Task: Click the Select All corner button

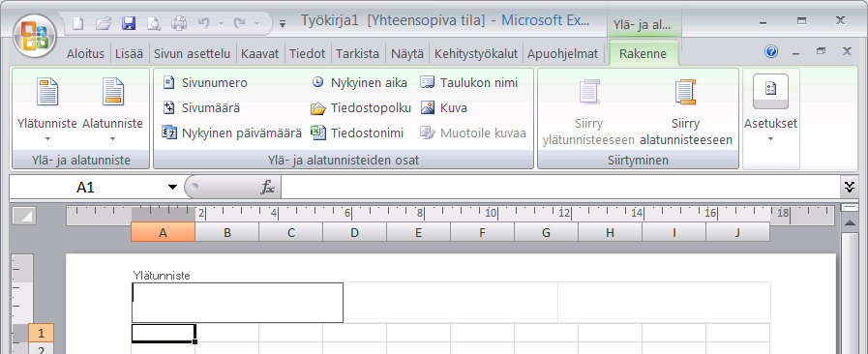Action: point(23,215)
